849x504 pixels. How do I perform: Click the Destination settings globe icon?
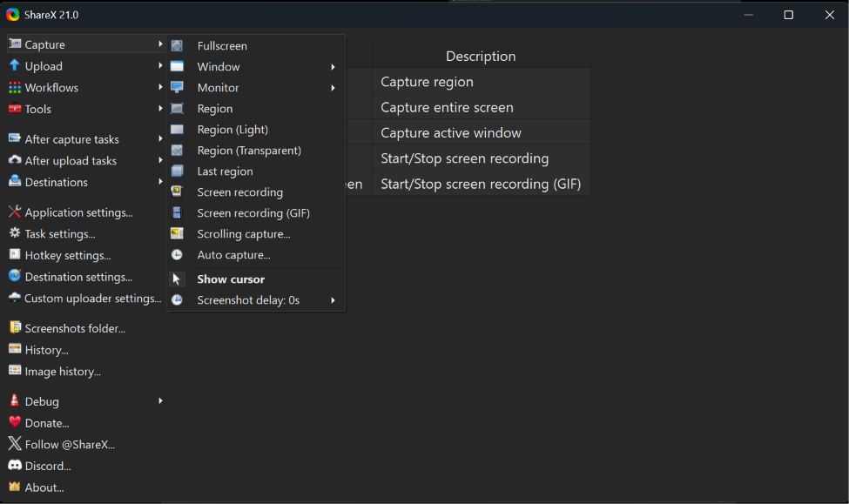[15, 276]
